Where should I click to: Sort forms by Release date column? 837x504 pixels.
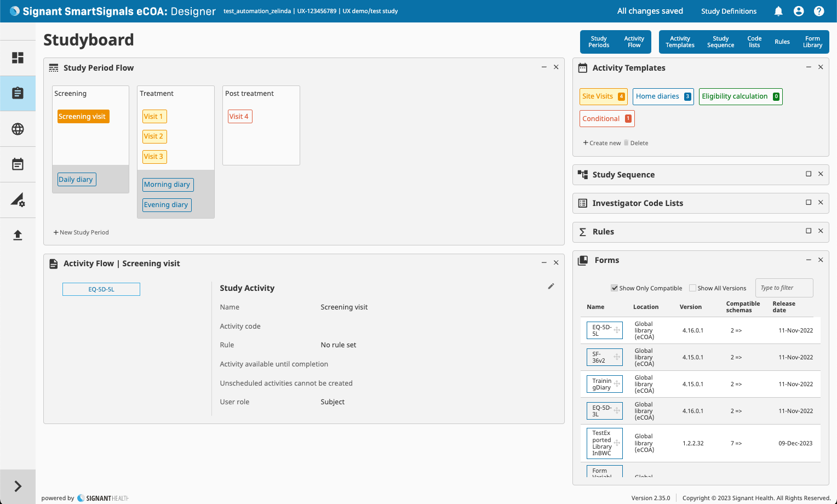coord(784,307)
